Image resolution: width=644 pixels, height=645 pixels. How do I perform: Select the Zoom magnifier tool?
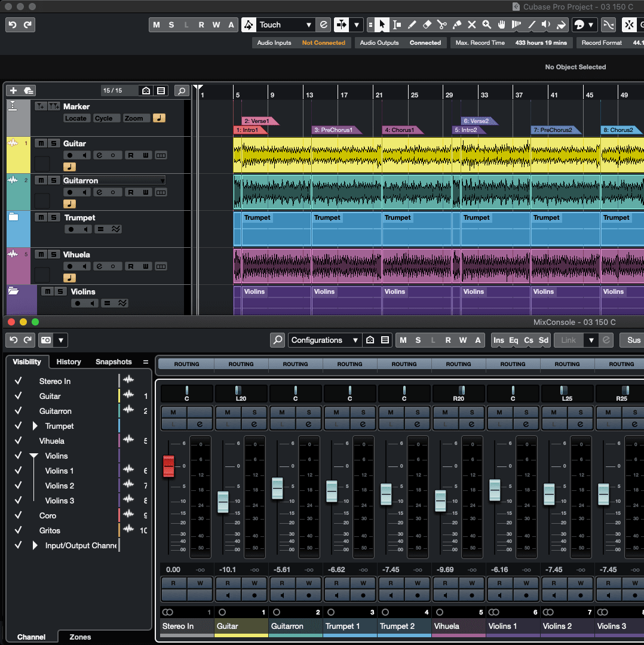click(487, 25)
